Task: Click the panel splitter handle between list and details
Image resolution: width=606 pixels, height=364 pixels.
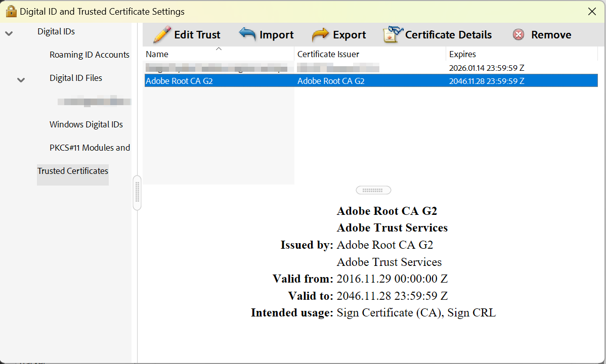Action: [x=373, y=190]
